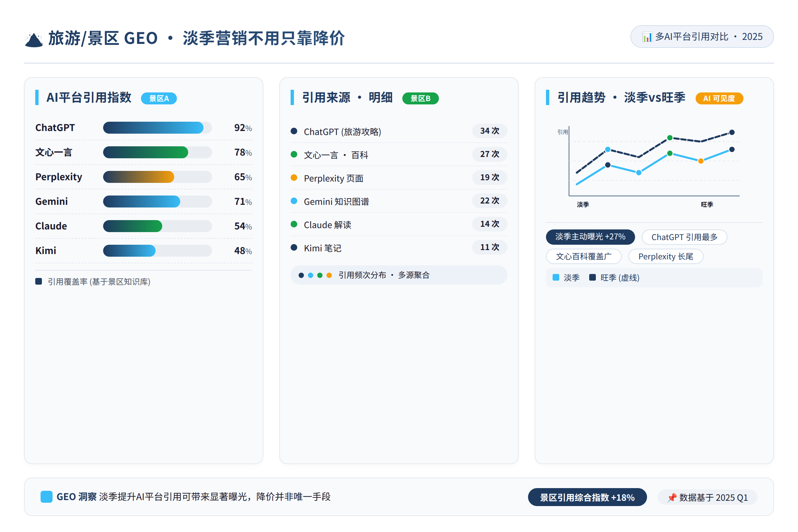798x532 pixels.
Task: Click the 引用趋势 · 淡季vs旺季 panel title
Action: 621,98
